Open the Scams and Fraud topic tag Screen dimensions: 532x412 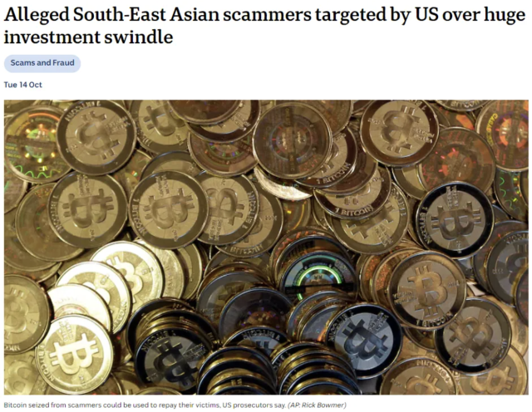[42, 63]
